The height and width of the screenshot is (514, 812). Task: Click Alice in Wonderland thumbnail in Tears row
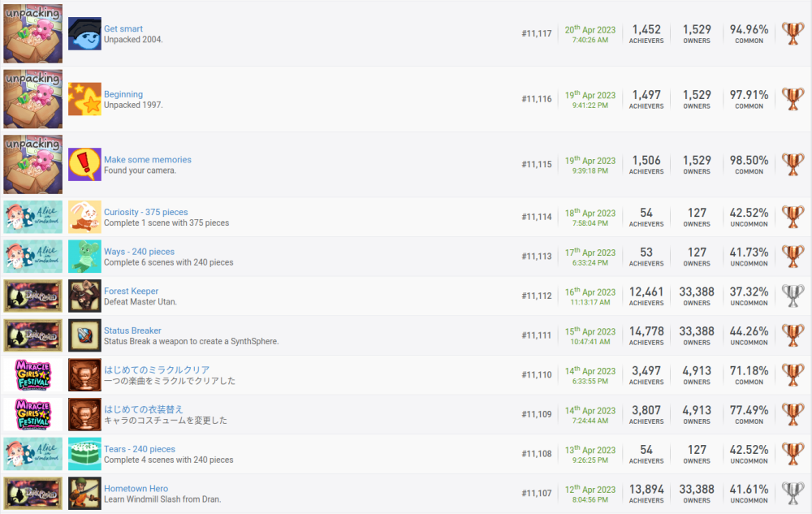coord(32,454)
